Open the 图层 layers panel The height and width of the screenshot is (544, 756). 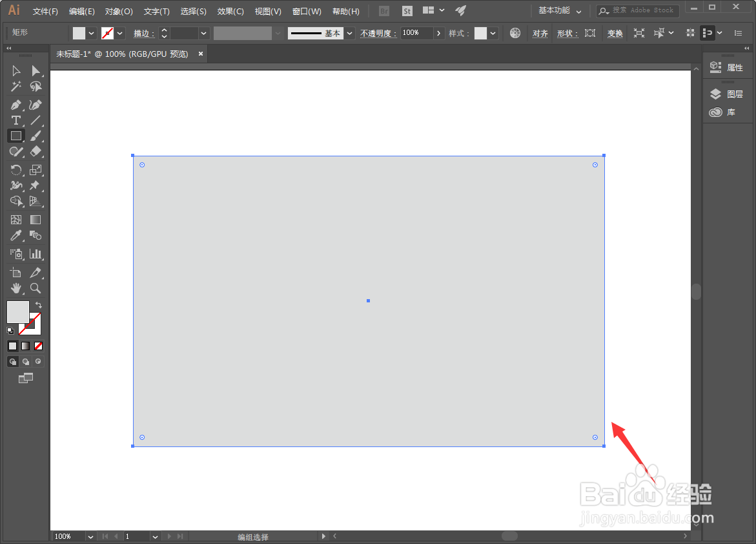point(727,94)
